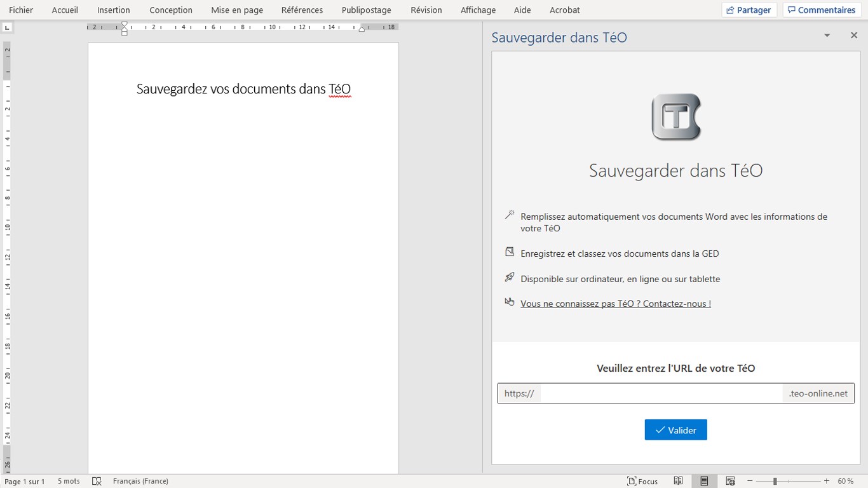868x488 pixels.
Task: Click the ruler tab selector icon
Action: pyautogui.click(x=7, y=27)
